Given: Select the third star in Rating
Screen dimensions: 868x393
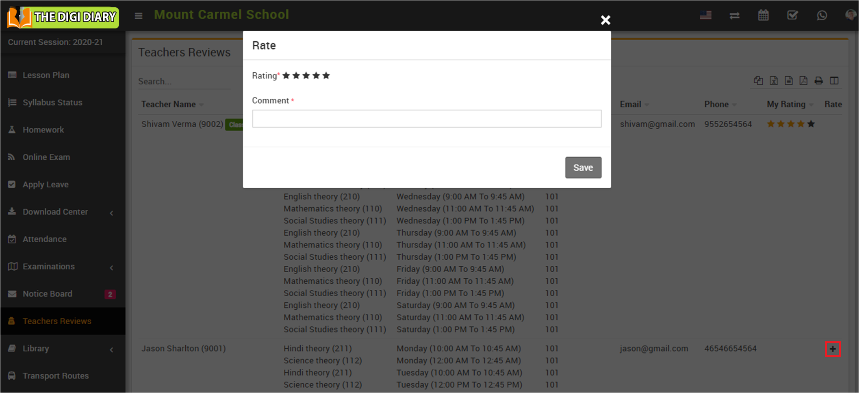Looking at the screenshot, I should coord(306,76).
